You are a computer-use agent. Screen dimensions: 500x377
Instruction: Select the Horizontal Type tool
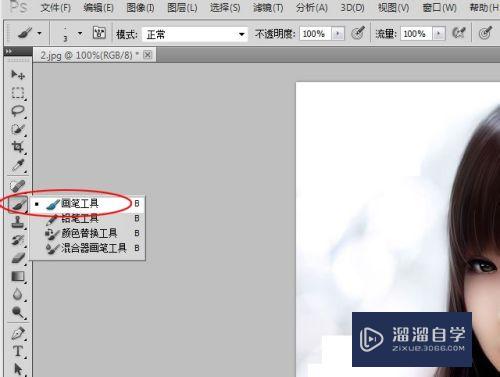[18, 351]
